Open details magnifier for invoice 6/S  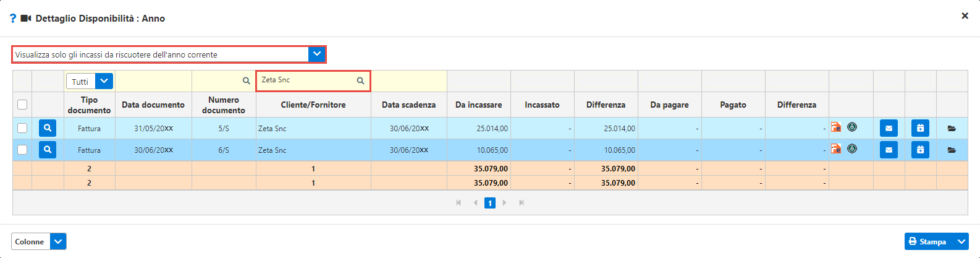point(48,150)
